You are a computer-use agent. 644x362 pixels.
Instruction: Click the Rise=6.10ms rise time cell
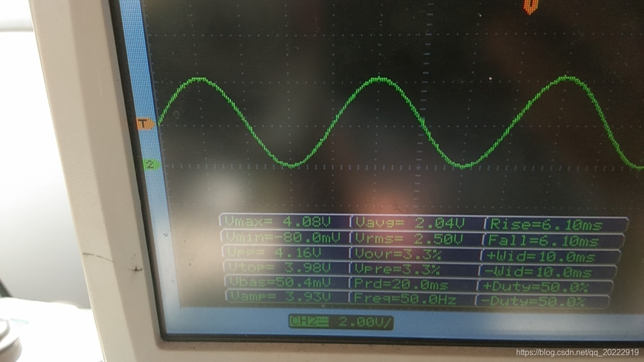tap(556, 225)
